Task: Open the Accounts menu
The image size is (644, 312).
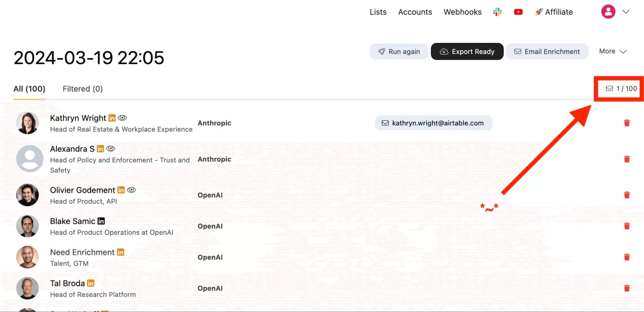Action: click(x=415, y=12)
